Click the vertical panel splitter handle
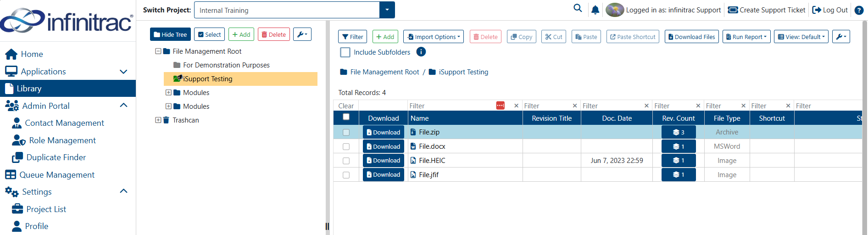 point(327,226)
